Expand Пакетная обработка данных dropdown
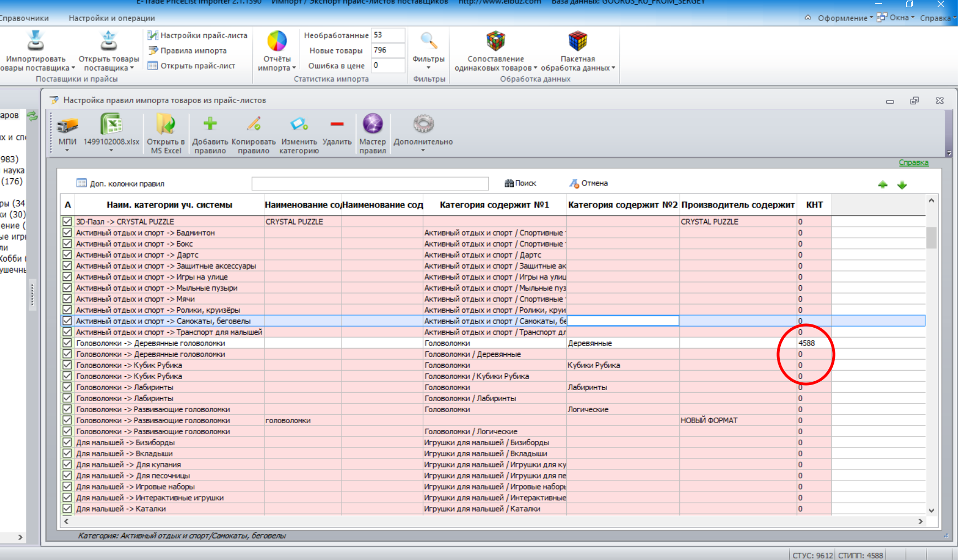 [613, 68]
